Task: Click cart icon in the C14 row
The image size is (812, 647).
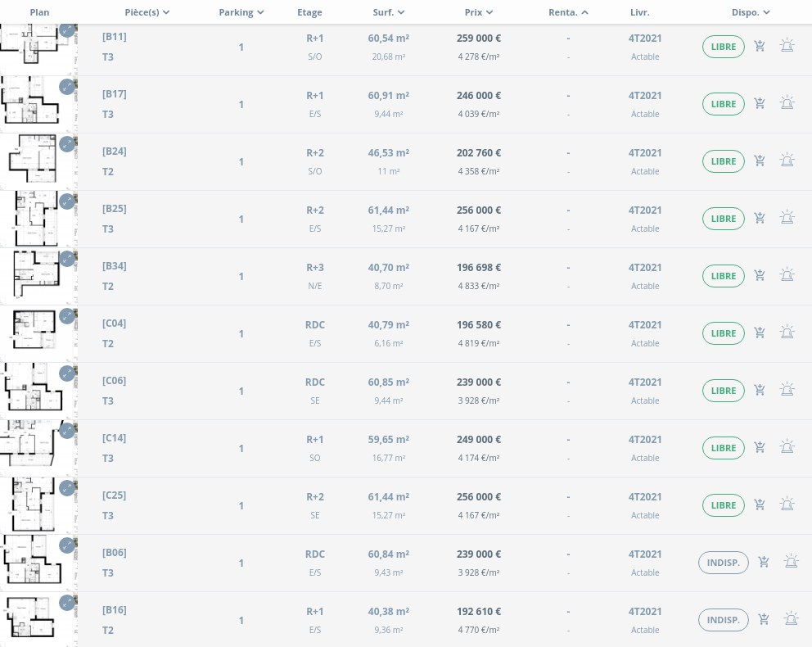Action: coord(760,448)
